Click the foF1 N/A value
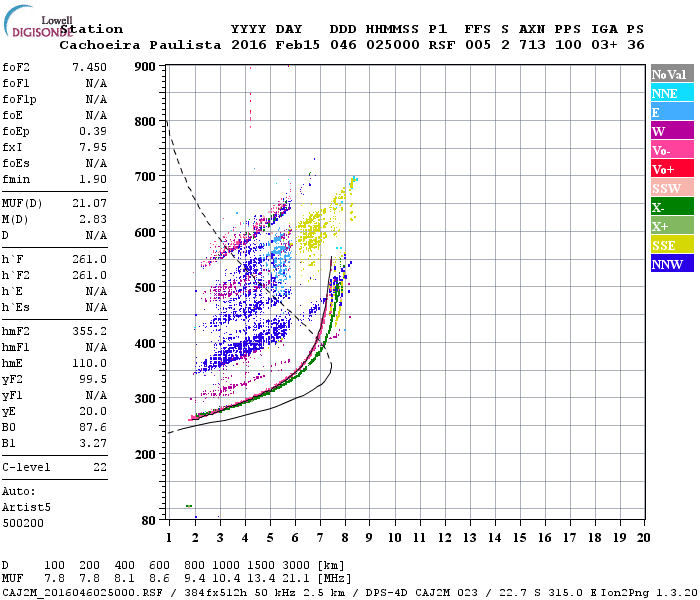Screen dimensions: 700x600 click(x=96, y=83)
